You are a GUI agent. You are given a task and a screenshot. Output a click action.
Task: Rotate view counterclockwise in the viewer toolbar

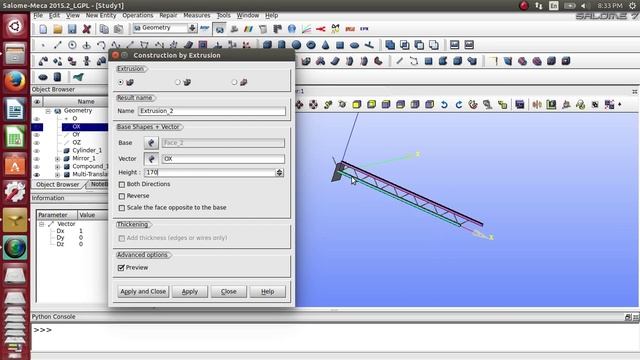pyautogui.click(x=444, y=105)
